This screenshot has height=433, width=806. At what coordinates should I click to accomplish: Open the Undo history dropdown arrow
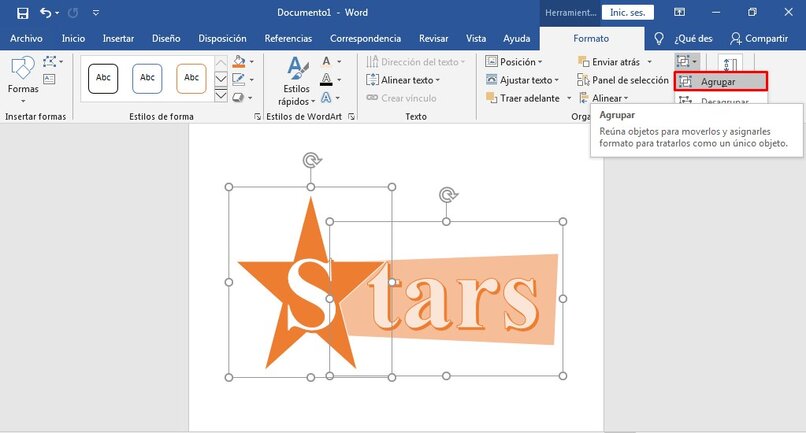pos(57,13)
